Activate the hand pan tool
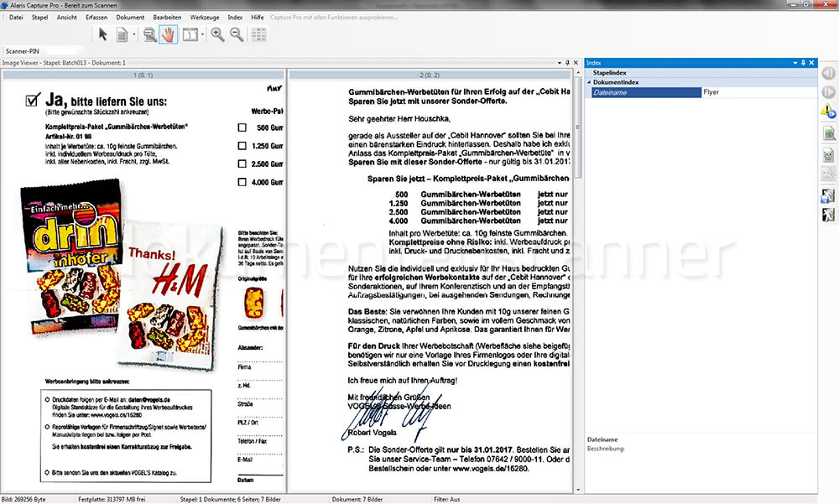Image resolution: width=839 pixels, height=504 pixels. 168,34
